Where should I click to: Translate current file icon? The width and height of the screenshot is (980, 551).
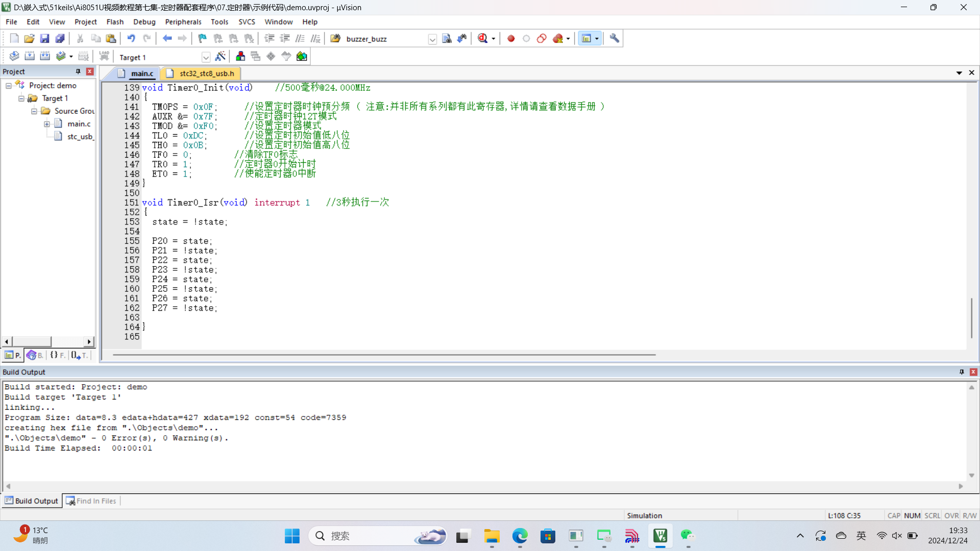point(14,56)
